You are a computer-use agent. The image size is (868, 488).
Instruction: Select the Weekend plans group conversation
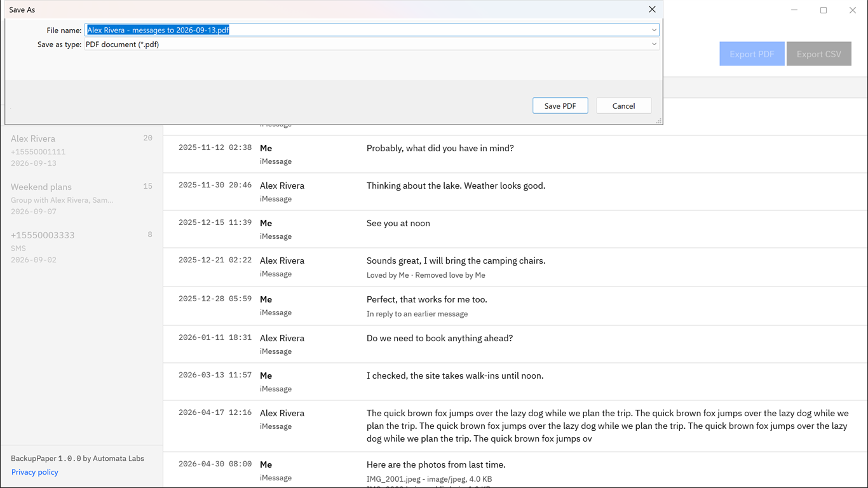(81, 199)
